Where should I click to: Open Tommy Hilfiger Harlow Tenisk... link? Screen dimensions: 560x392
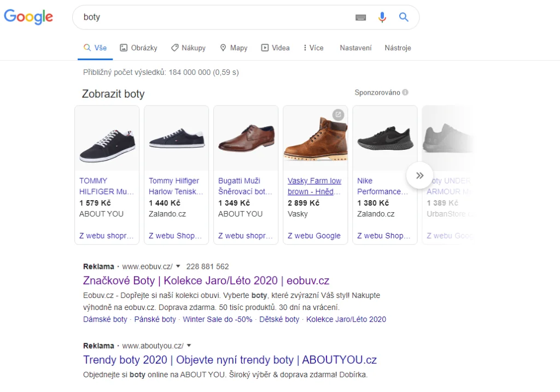point(176,186)
